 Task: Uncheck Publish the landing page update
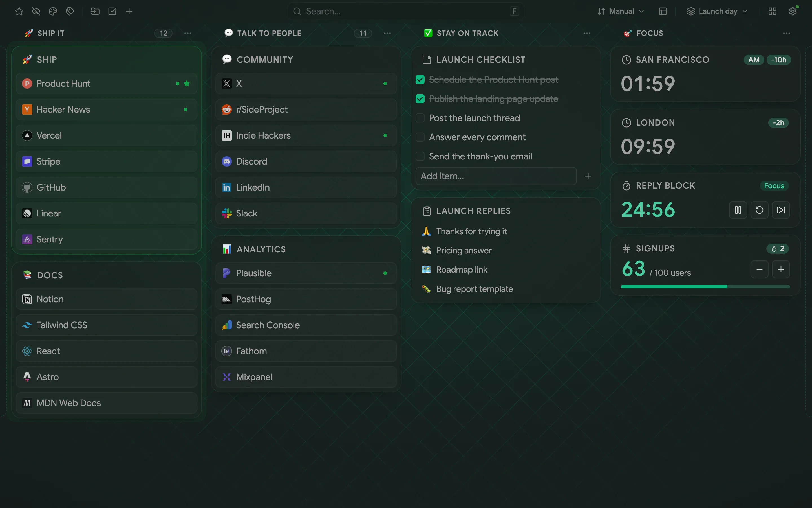click(x=420, y=99)
